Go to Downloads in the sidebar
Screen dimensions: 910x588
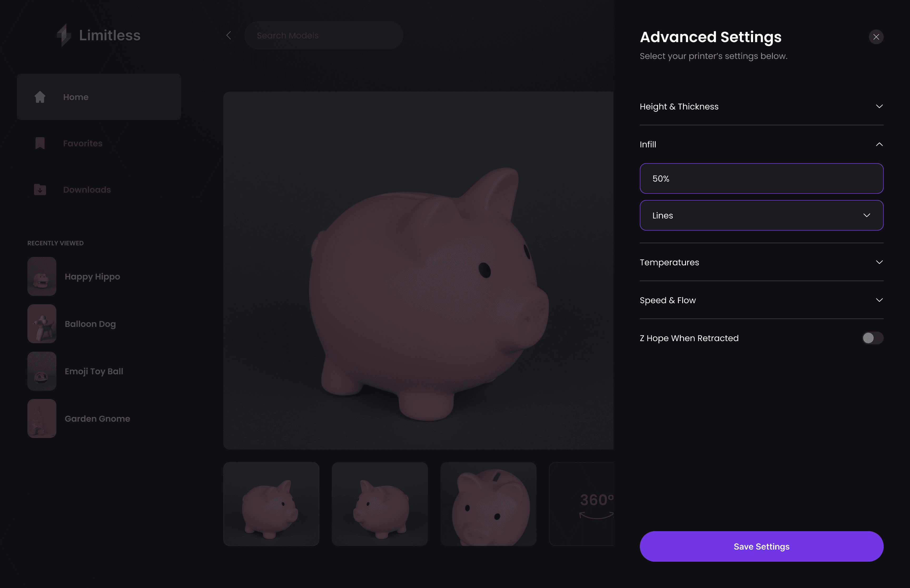point(87,190)
